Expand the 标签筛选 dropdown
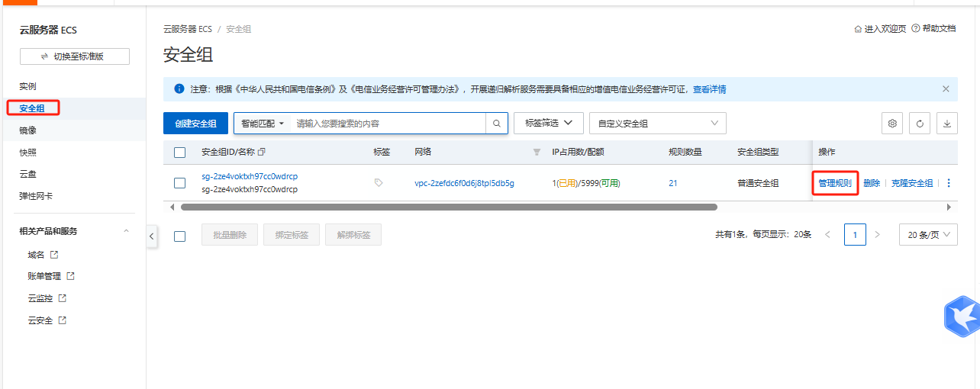980x389 pixels. [x=549, y=124]
